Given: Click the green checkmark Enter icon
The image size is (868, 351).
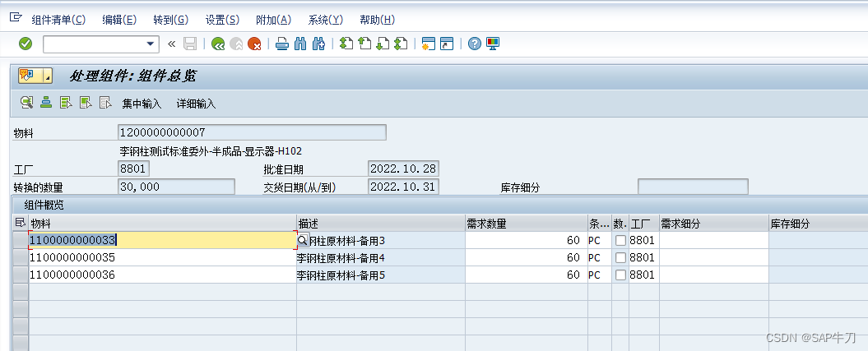Looking at the screenshot, I should pyautogui.click(x=26, y=44).
